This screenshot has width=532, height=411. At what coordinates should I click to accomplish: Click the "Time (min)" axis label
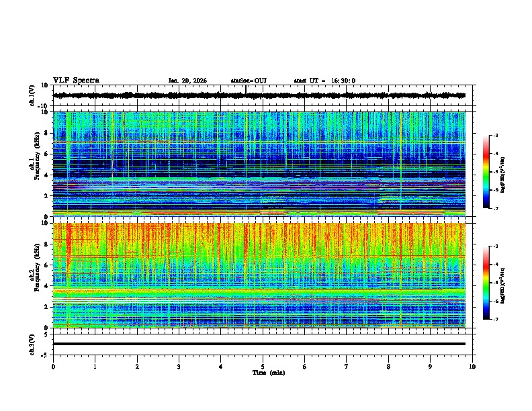pos(269,373)
